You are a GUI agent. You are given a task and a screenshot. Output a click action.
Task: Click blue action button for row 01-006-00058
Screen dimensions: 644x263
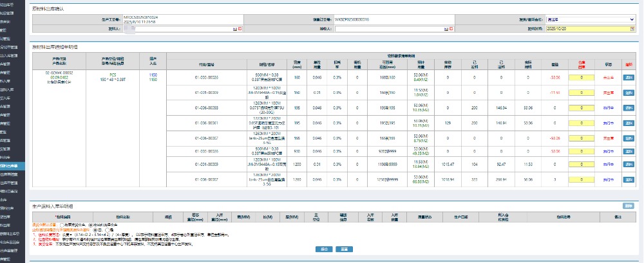[x=628, y=107]
